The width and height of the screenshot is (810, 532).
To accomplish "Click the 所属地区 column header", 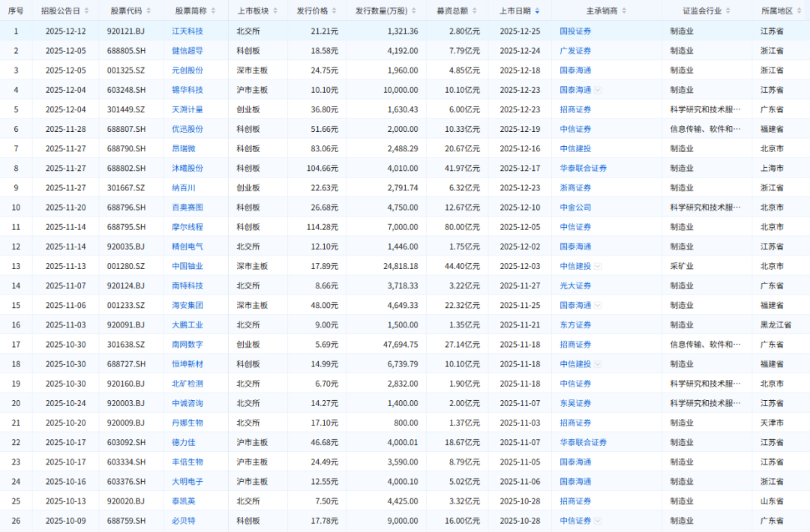I will 775,11.
